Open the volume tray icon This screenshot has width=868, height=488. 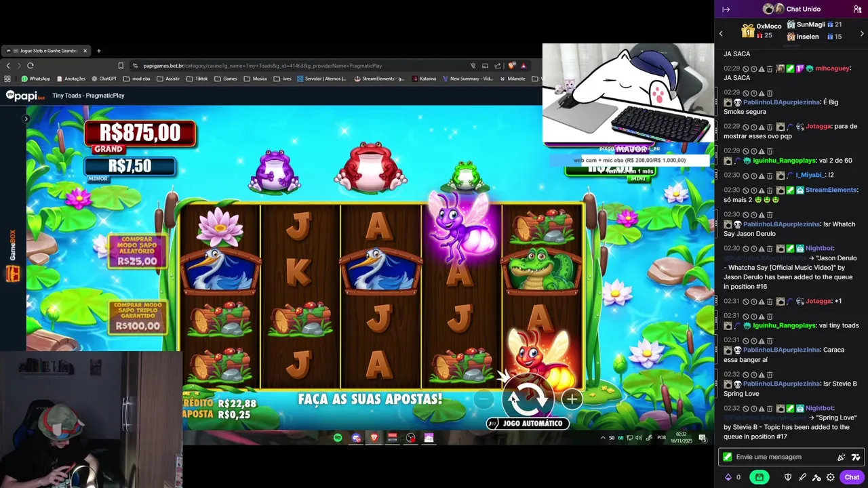click(639, 438)
